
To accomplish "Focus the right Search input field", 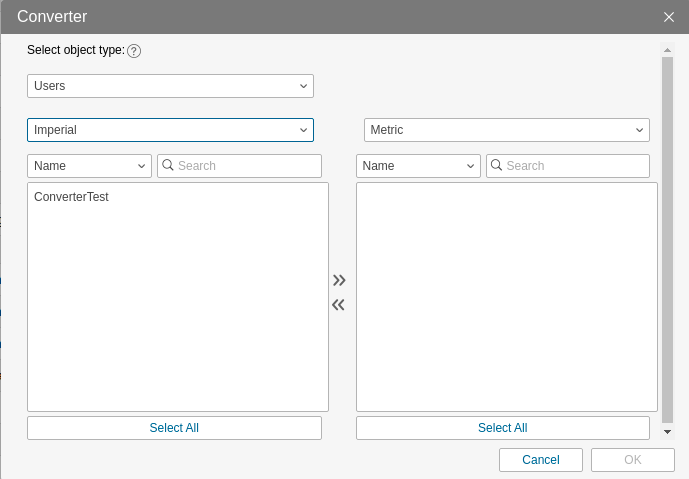I will coord(574,166).
